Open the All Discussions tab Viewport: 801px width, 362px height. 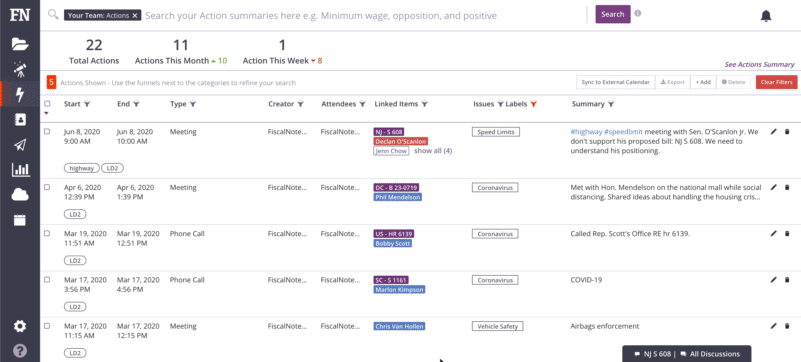710,354
